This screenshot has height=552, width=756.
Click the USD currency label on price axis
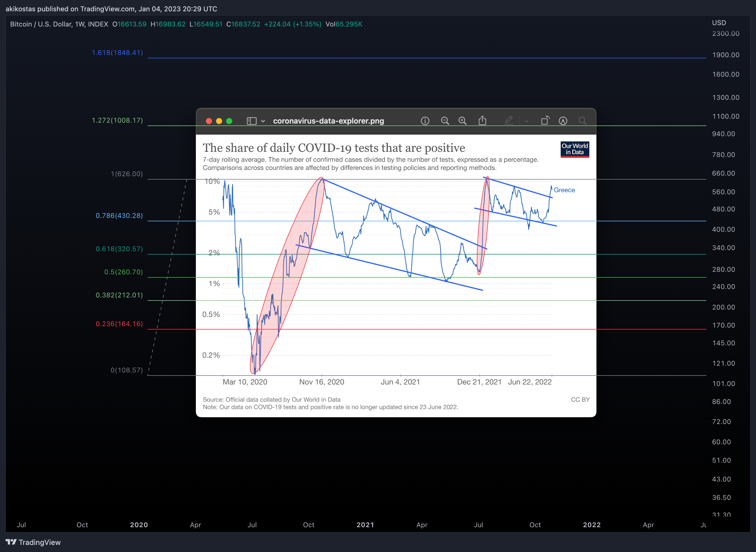719,23
